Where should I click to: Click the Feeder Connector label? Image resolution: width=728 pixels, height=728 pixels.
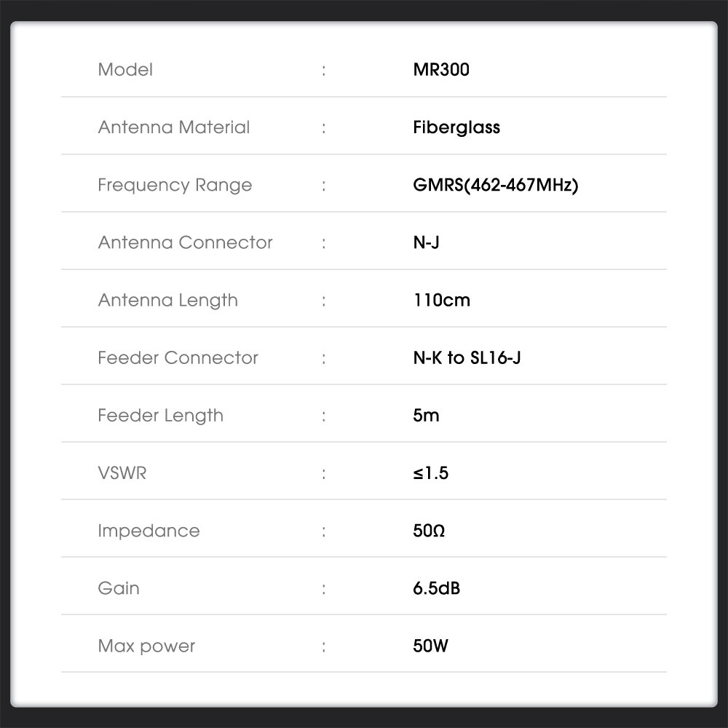(x=178, y=357)
